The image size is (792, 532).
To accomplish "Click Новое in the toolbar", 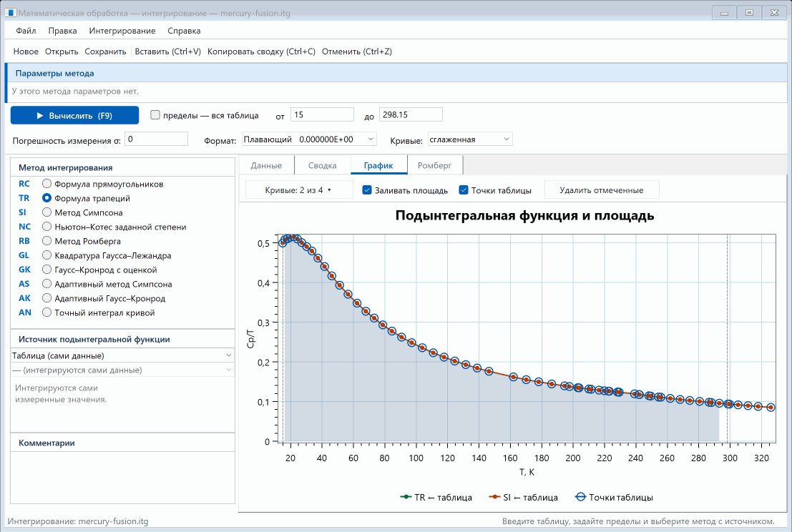I will click(x=26, y=51).
